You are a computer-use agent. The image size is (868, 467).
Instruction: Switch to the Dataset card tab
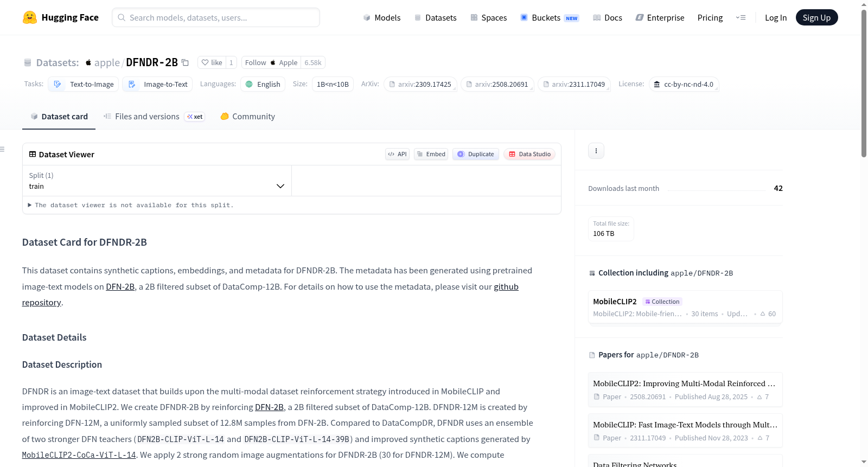pos(59,117)
